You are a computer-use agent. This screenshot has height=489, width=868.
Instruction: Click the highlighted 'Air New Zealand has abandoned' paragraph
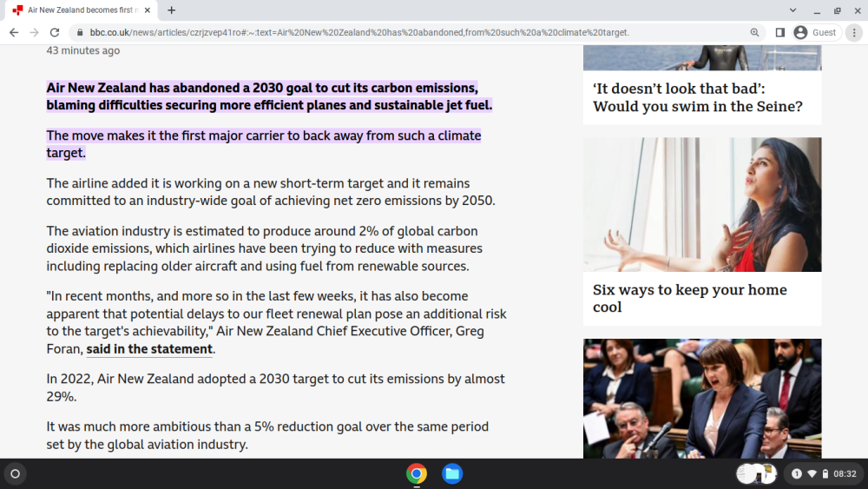coord(269,96)
